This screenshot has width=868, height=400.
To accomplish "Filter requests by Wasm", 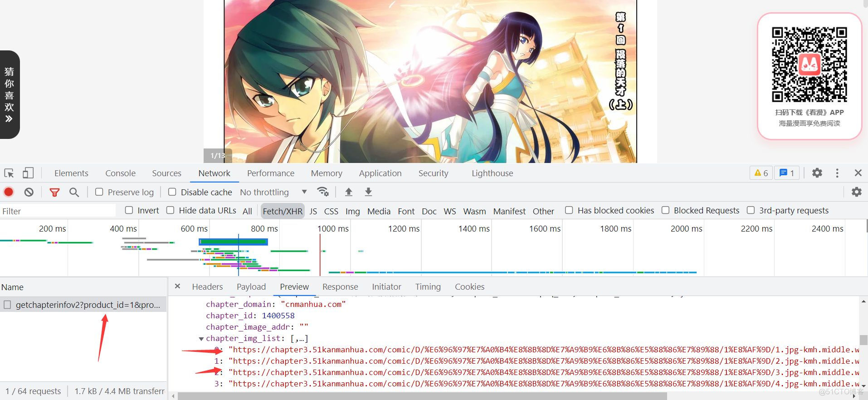I will point(474,211).
